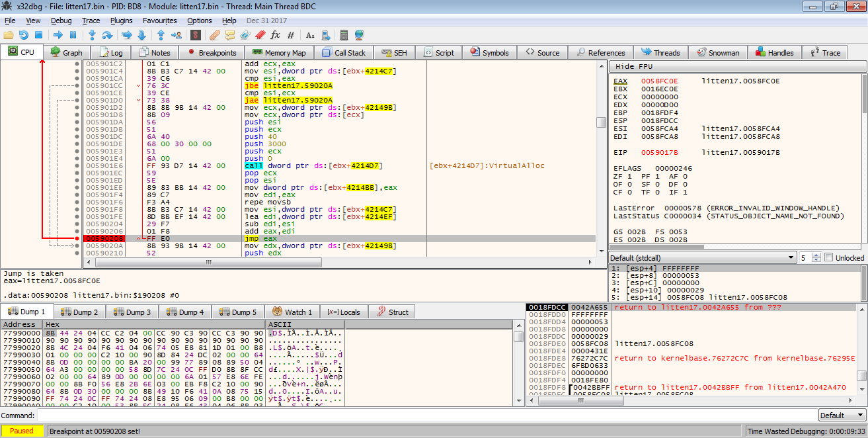Open the Plugins menu

point(121,21)
